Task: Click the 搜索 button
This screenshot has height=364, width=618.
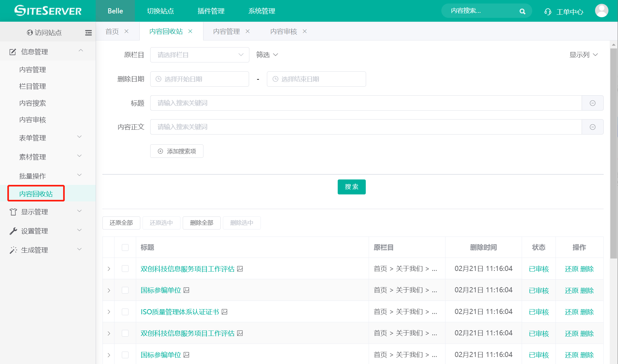Action: pyautogui.click(x=351, y=187)
